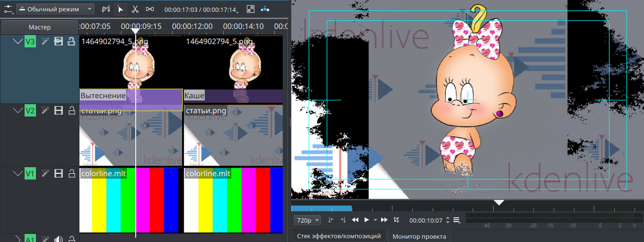Open monitor hamburger options menu
This screenshot has width=644, height=242.
click(457, 220)
